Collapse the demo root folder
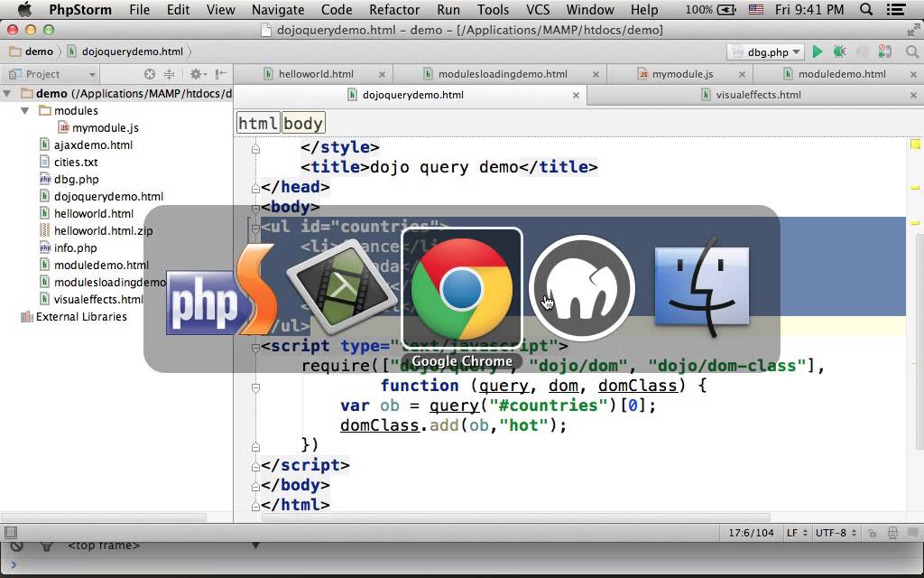This screenshot has width=924, height=578. pos(7,94)
